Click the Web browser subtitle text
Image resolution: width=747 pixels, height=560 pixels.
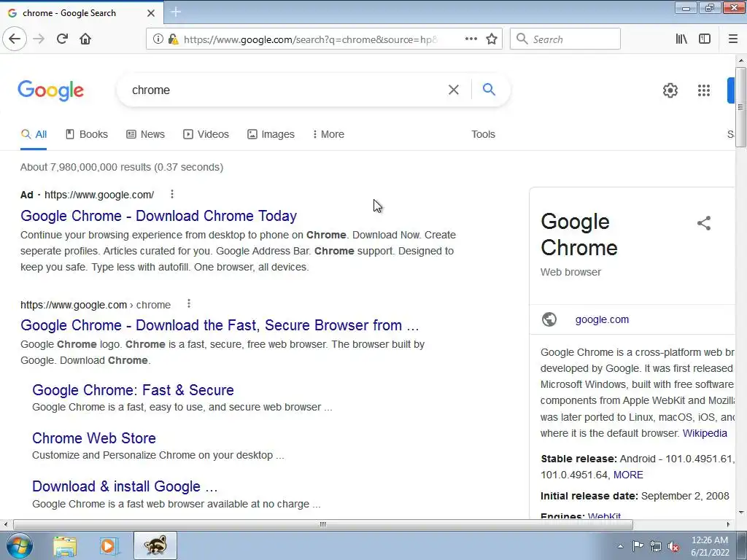(570, 272)
